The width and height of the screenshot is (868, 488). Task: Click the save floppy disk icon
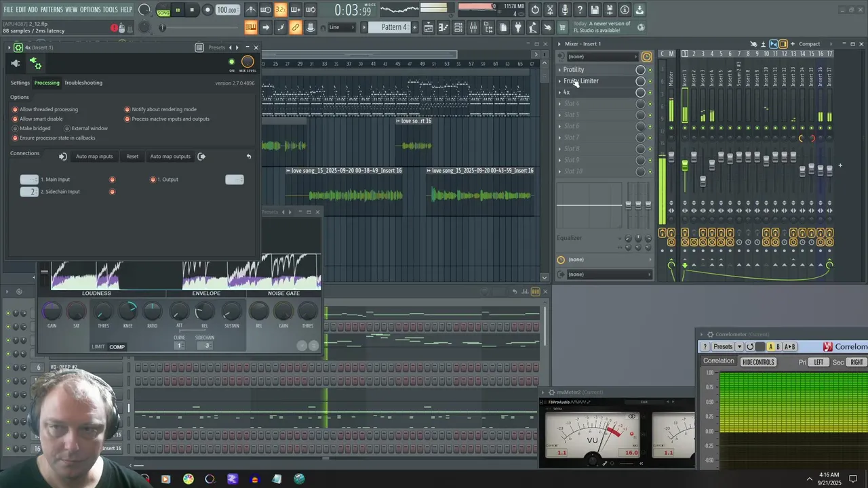click(595, 10)
